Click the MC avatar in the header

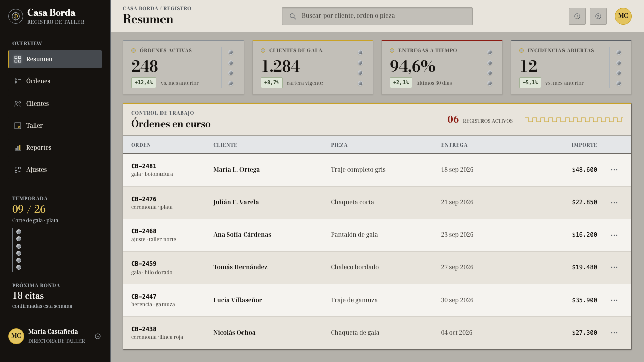pyautogui.click(x=623, y=16)
